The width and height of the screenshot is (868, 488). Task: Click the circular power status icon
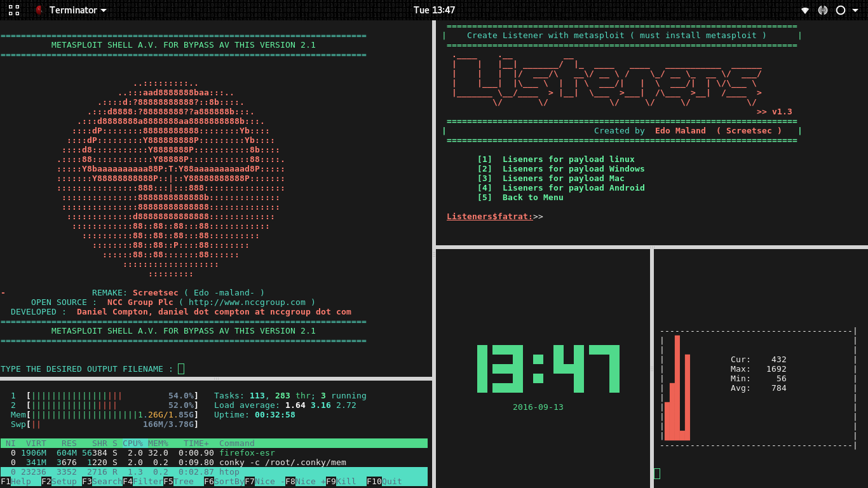(840, 10)
